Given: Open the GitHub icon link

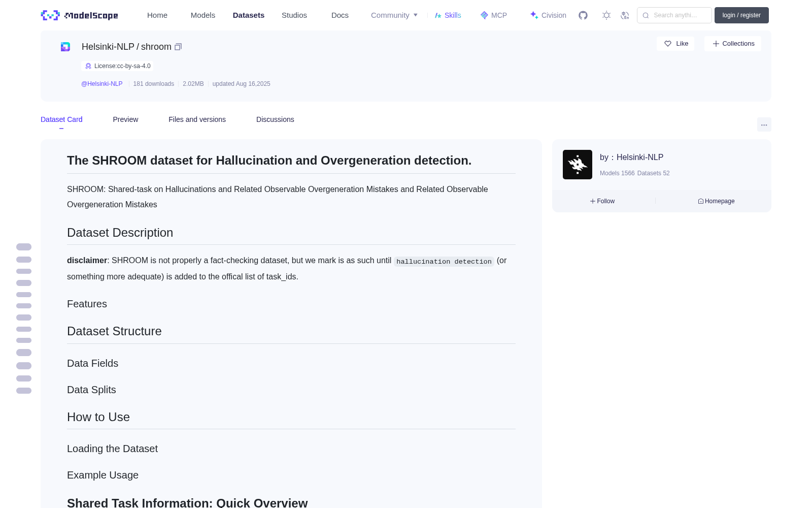Looking at the screenshot, I should 583,15.
